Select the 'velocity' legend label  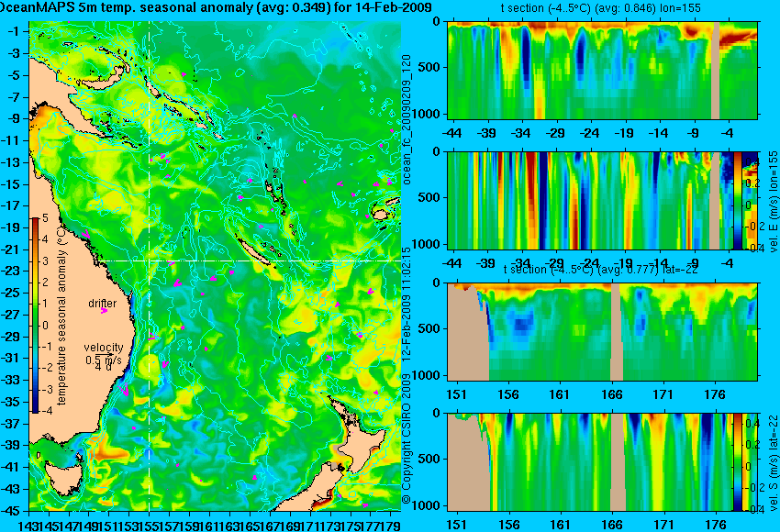point(104,348)
